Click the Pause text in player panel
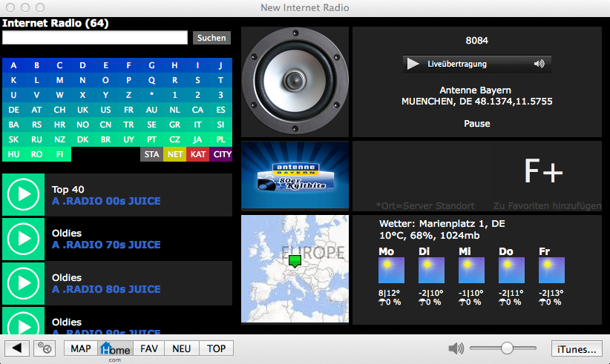 [x=477, y=124]
